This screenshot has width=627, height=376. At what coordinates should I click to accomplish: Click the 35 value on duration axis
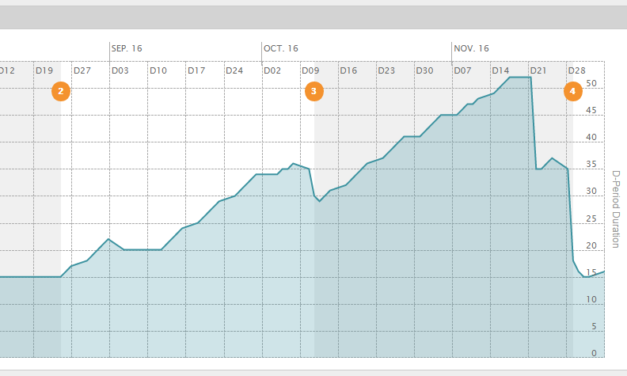[591, 164]
